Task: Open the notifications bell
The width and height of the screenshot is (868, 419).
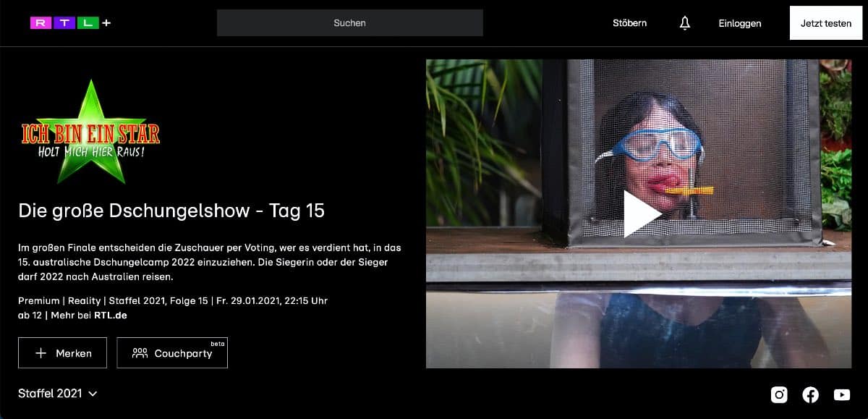Action: coord(685,23)
